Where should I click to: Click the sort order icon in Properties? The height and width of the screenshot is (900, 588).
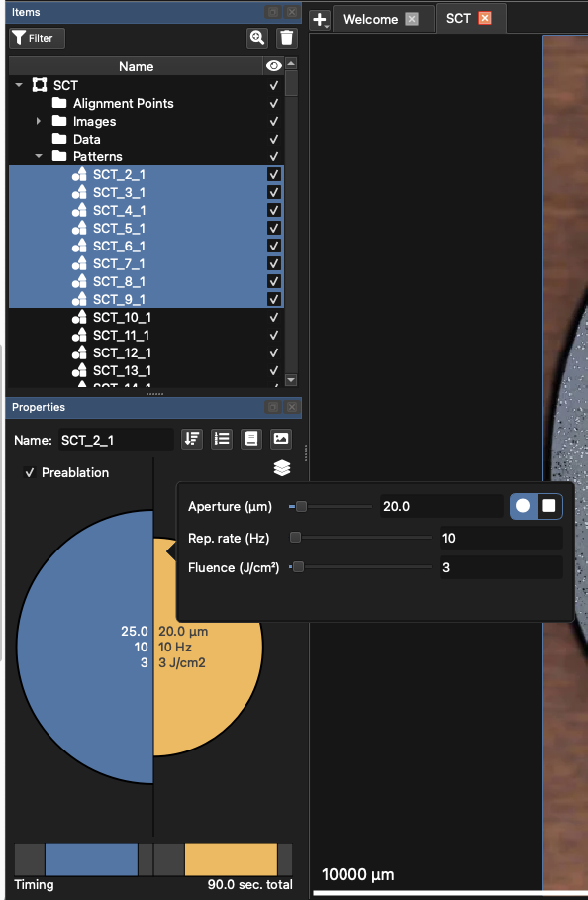point(192,439)
